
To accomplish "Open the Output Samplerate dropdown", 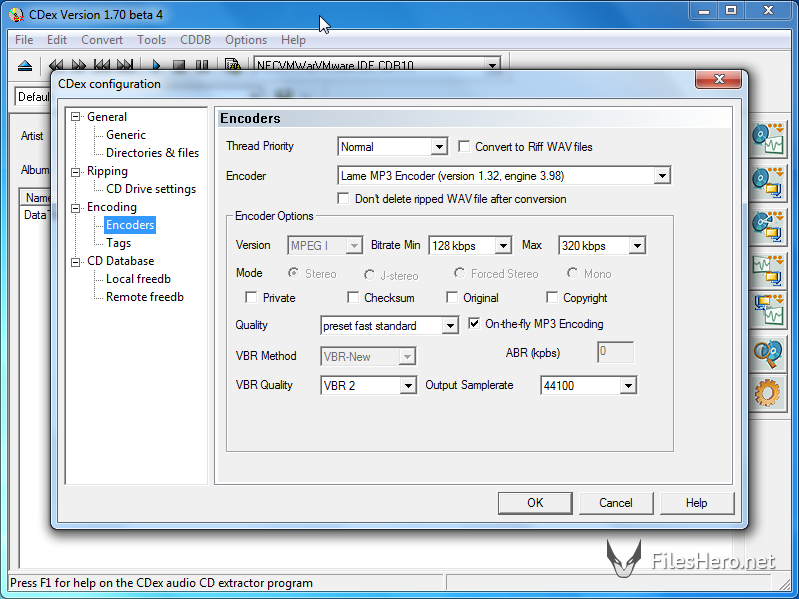I will 628,386.
